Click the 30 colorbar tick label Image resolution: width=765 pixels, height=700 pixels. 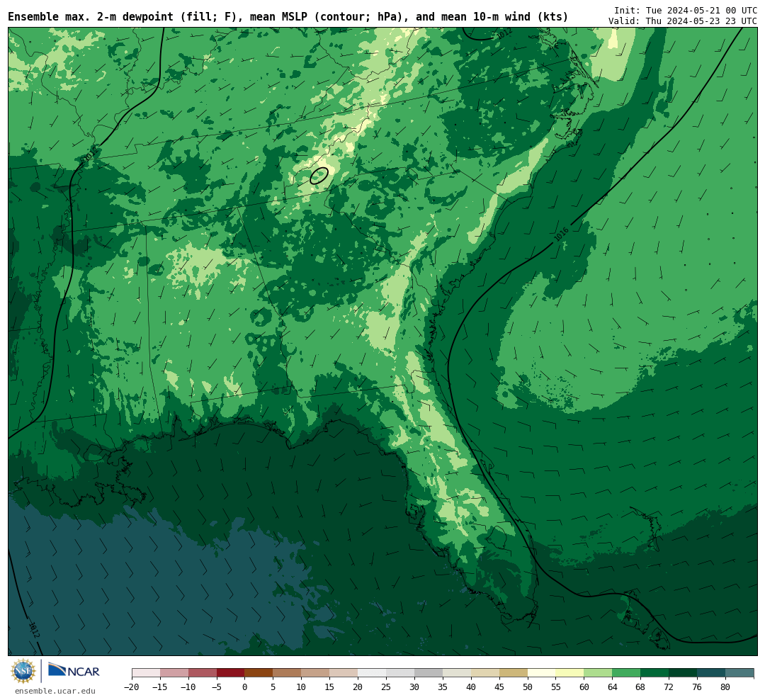pyautogui.click(x=414, y=687)
